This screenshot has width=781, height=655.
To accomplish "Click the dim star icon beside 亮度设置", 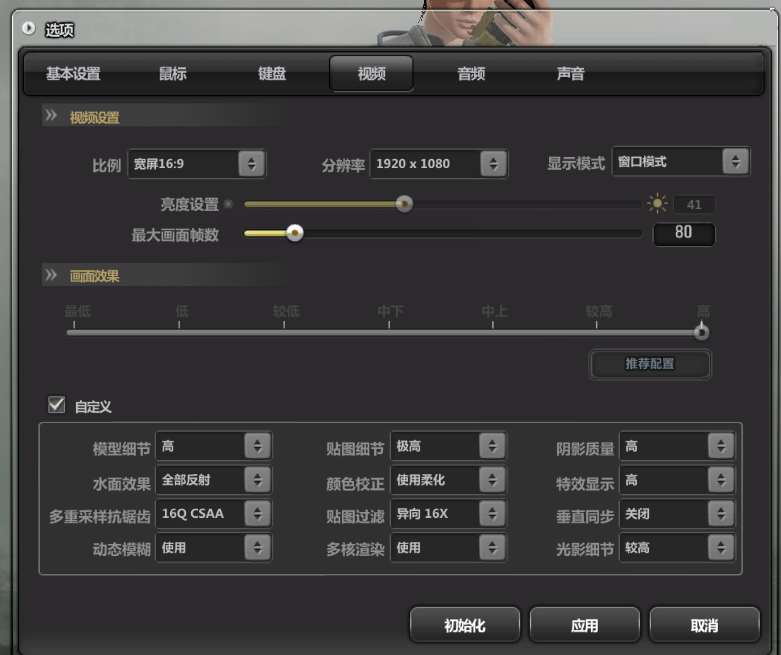I will [x=227, y=204].
